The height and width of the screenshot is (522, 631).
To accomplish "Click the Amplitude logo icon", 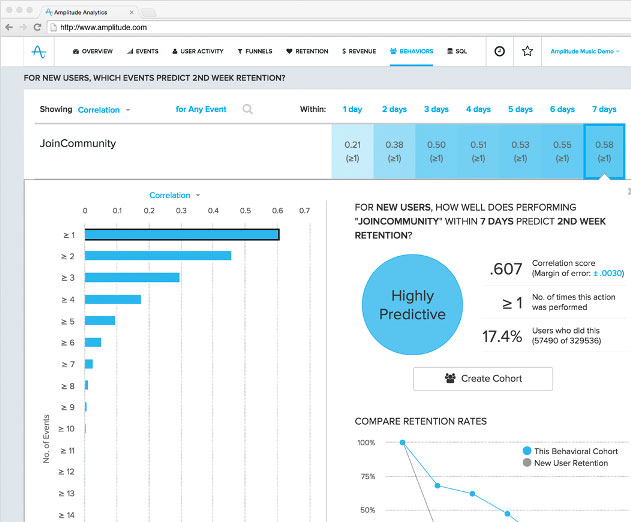I will coord(39,50).
